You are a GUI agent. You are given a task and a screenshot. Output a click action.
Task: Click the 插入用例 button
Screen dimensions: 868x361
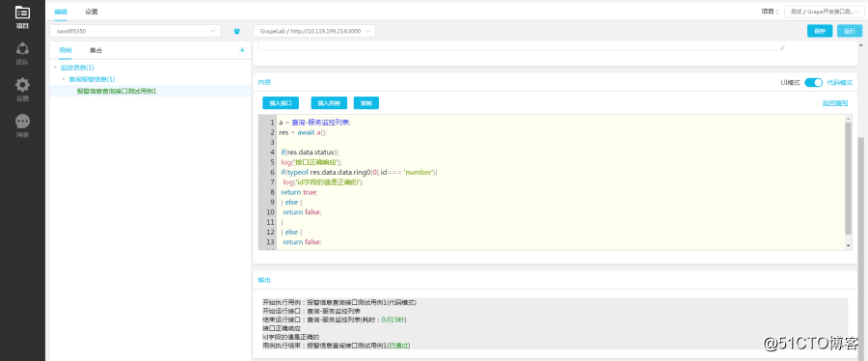[x=329, y=103]
